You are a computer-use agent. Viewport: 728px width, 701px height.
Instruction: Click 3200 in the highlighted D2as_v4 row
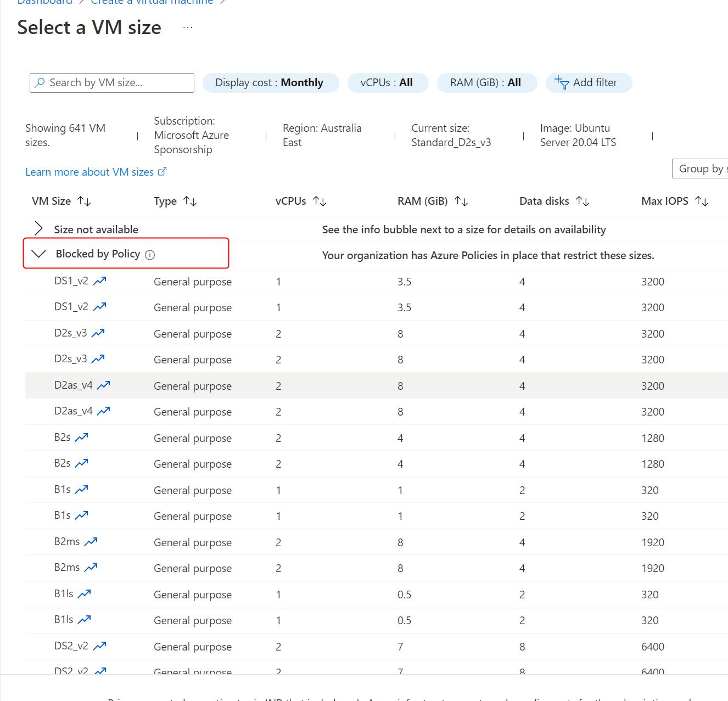653,386
